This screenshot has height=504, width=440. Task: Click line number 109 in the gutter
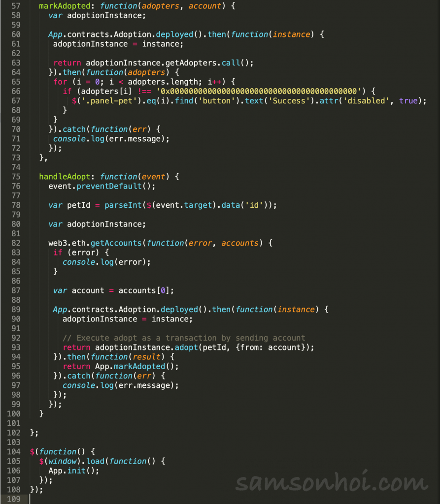(x=13, y=499)
